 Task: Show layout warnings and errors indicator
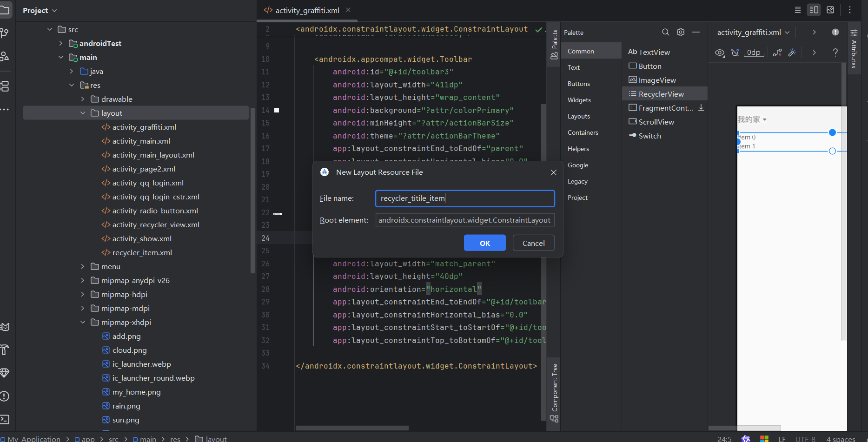[x=835, y=32]
